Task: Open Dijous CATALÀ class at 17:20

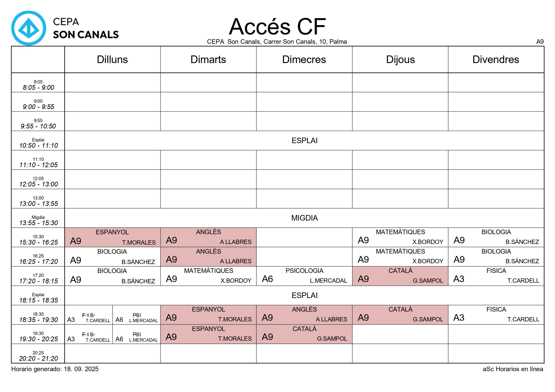Action: [400, 276]
